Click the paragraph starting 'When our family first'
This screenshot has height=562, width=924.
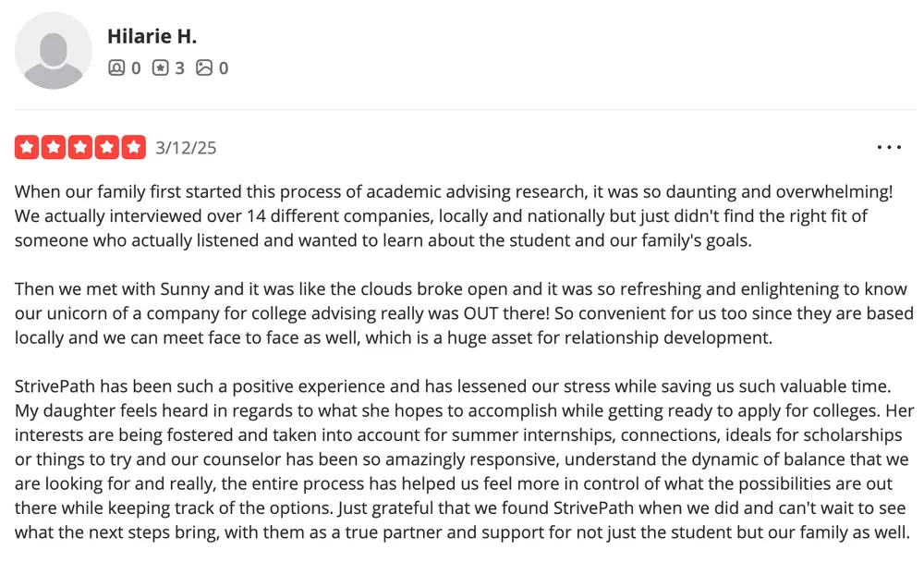[454, 216]
